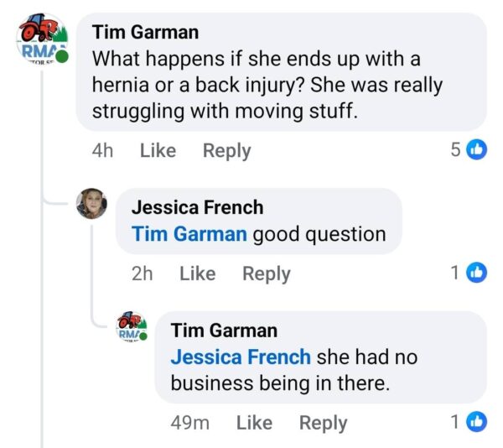Click the blue Jessica French mention tag
Screen dimensions: 503x448
point(241,357)
